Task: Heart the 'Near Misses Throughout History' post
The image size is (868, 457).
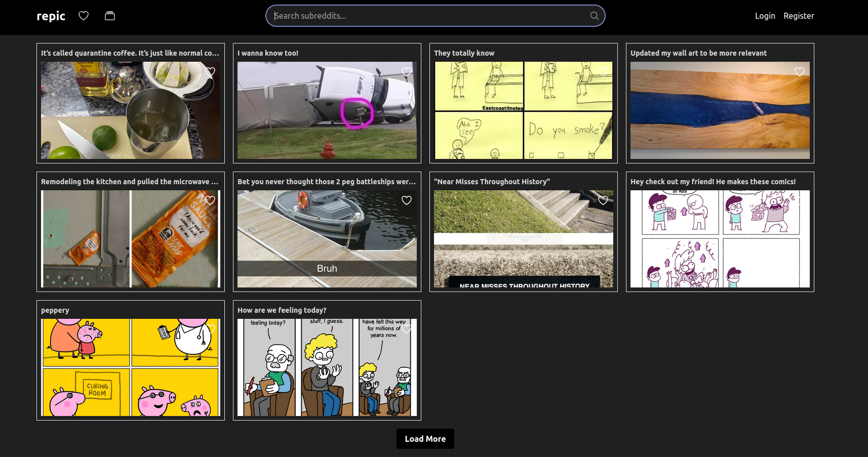Action: click(x=603, y=200)
